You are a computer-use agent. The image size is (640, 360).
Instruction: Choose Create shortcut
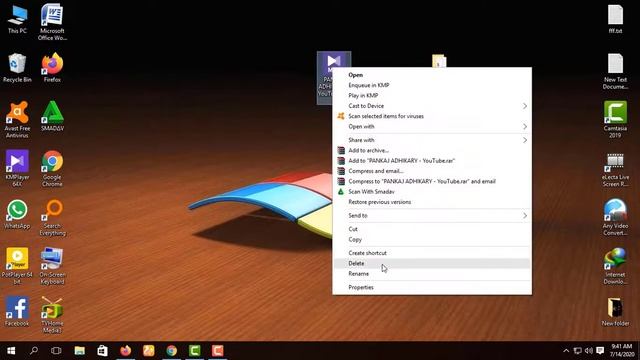click(432, 253)
